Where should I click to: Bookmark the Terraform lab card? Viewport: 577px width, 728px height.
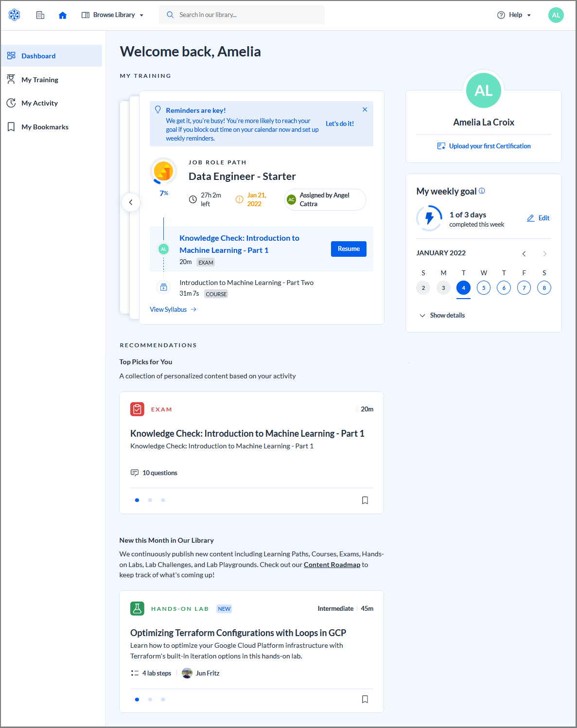365,699
